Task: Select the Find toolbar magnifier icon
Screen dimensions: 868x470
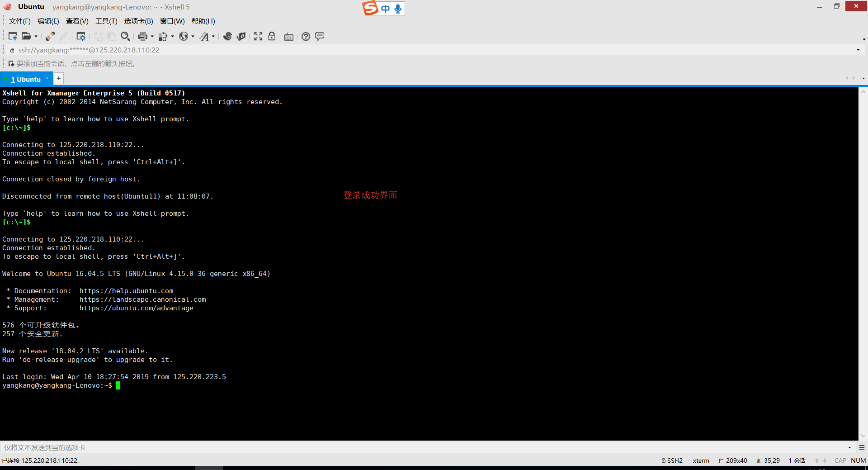Action: 126,36
